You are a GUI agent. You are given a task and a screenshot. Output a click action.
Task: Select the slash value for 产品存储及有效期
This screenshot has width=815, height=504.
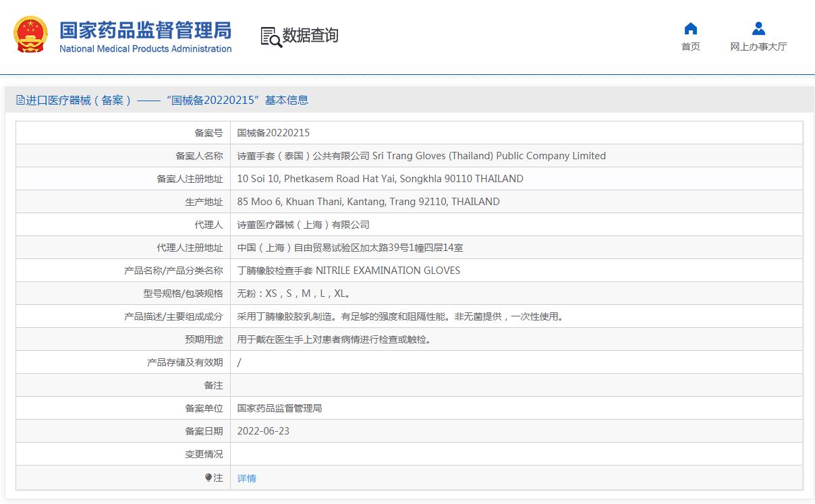240,362
